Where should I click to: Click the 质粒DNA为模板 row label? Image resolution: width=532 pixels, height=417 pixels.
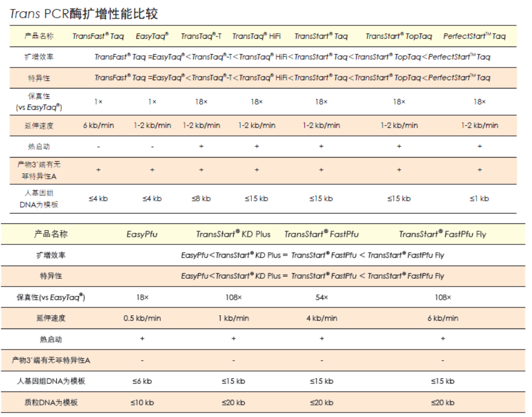pos(51,403)
